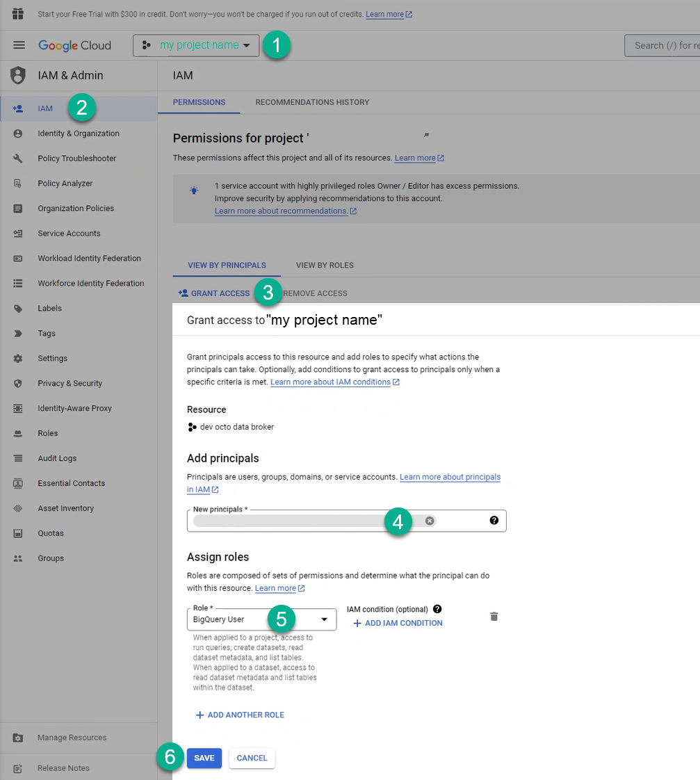Image resolution: width=700 pixels, height=780 pixels.
Task: Click the Organization Policies icon
Action: pos(18,209)
